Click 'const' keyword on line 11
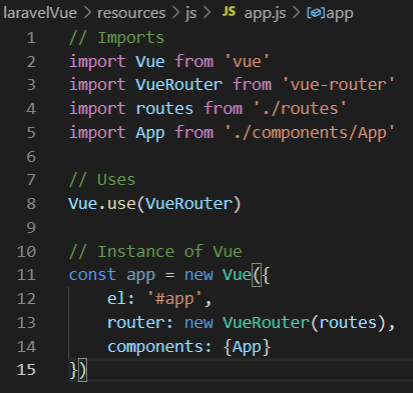 (x=92, y=275)
